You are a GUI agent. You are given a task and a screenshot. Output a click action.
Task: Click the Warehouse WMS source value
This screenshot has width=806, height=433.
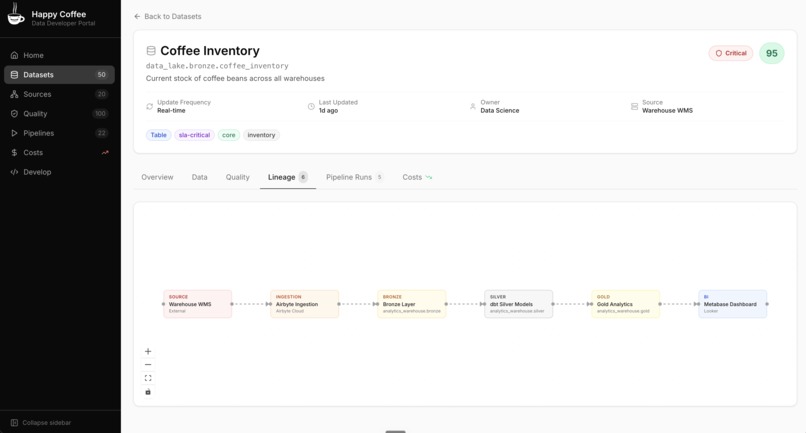pos(667,111)
